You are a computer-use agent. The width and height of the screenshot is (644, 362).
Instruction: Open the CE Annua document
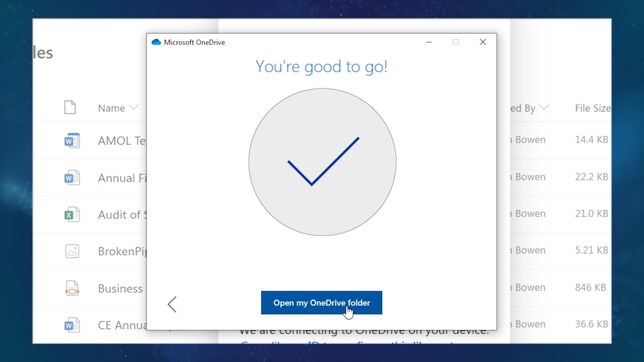(x=122, y=325)
